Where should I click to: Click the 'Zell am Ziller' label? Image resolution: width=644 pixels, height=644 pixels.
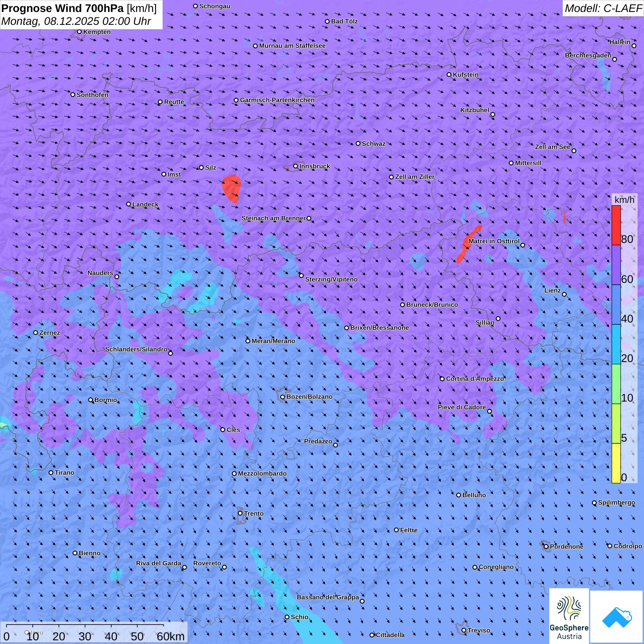(415, 177)
